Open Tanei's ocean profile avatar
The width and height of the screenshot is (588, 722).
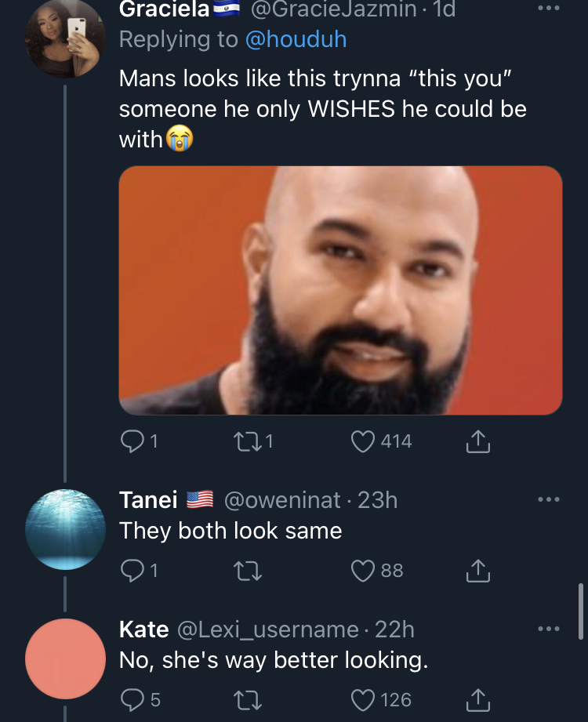point(65,529)
